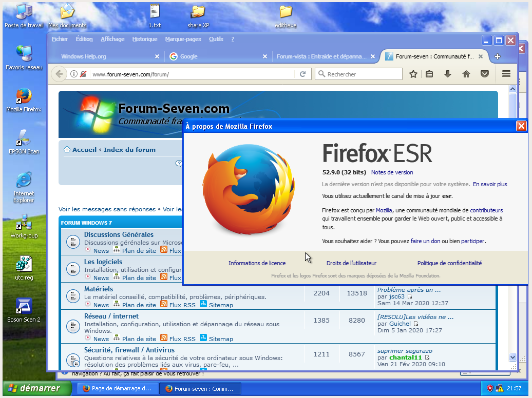Select the EPSON Scan desktop shortcut
Image resolution: width=532 pixels, height=398 pixels.
click(24, 142)
